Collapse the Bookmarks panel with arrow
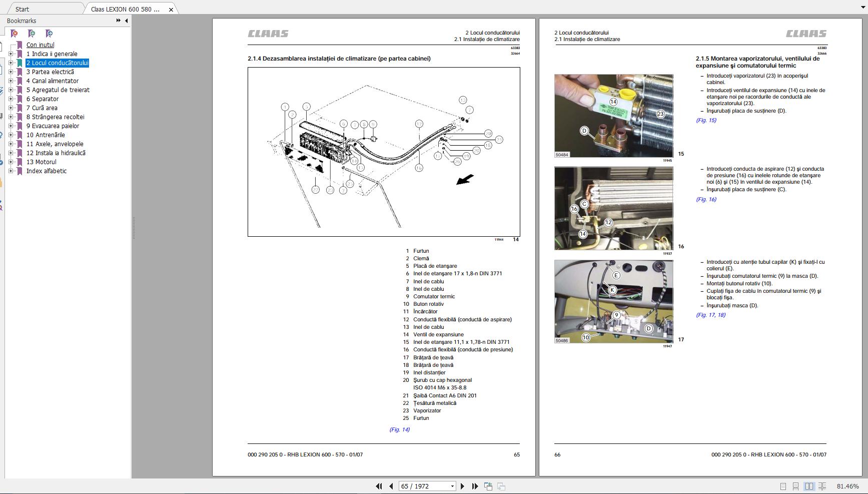 tap(126, 21)
